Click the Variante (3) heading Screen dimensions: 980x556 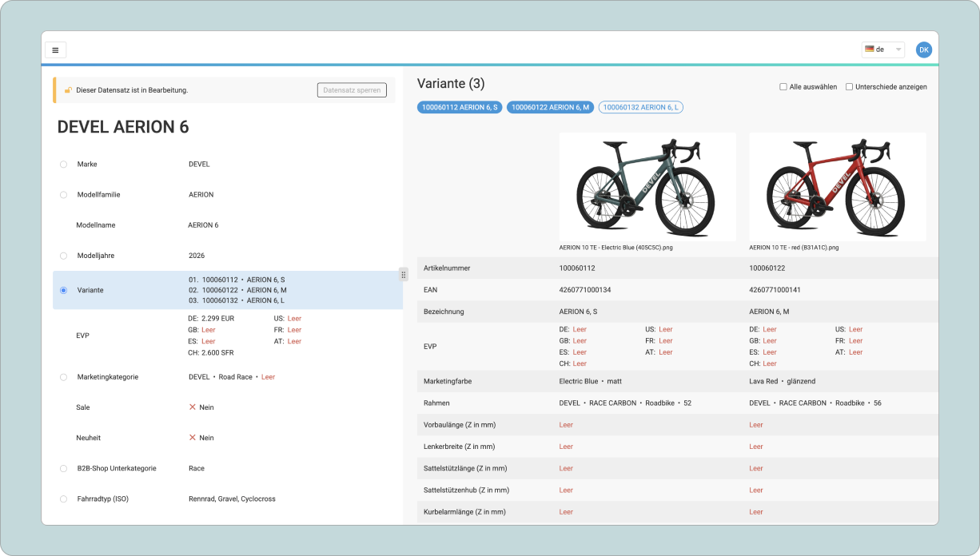tap(451, 83)
